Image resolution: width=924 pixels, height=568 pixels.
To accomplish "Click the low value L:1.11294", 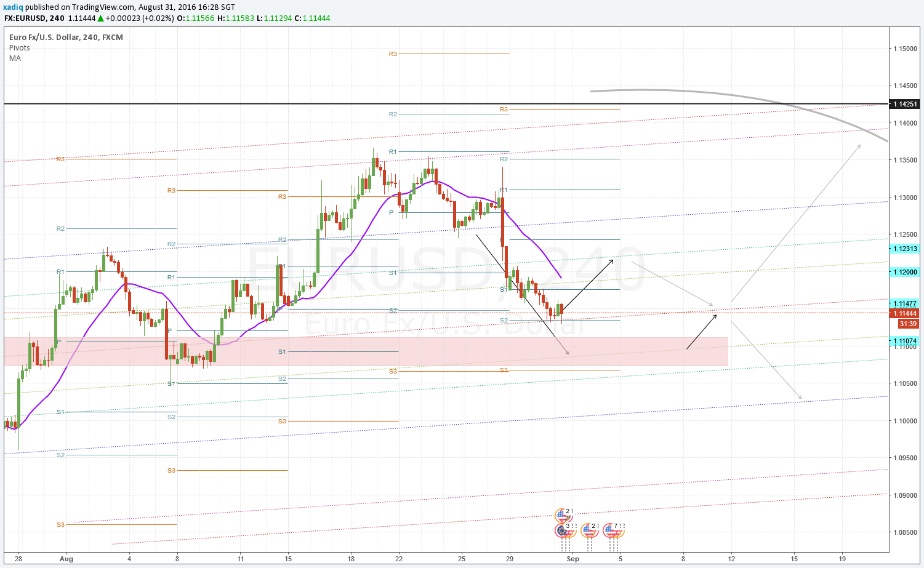I will (x=274, y=18).
